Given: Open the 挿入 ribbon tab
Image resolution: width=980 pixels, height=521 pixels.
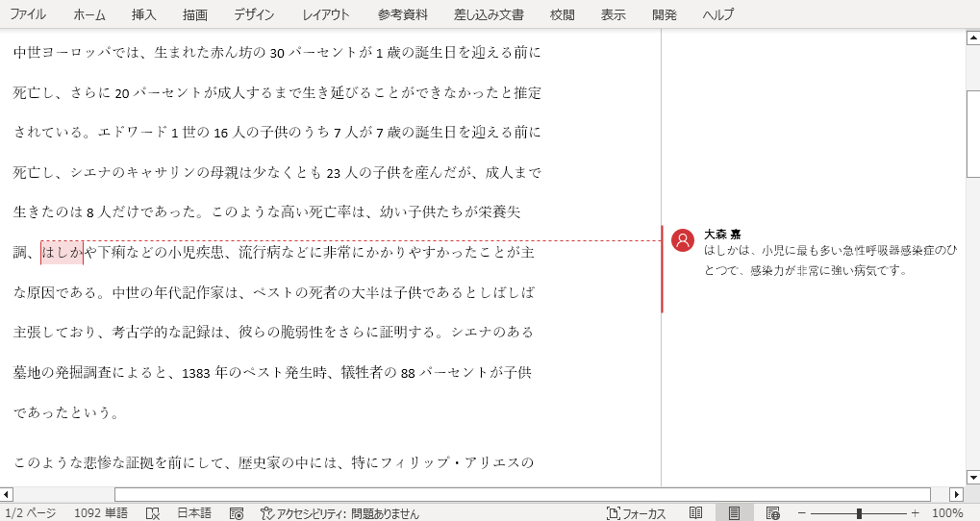Looking at the screenshot, I should (143, 14).
